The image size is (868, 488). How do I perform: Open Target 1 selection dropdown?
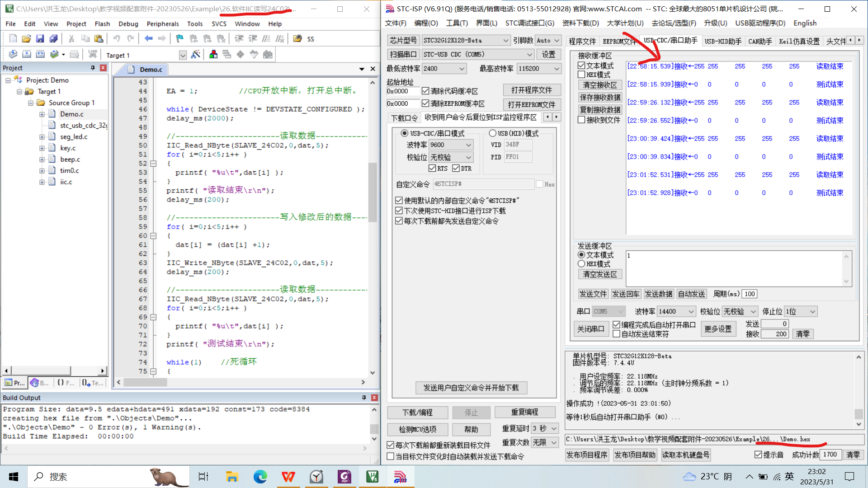tap(183, 56)
